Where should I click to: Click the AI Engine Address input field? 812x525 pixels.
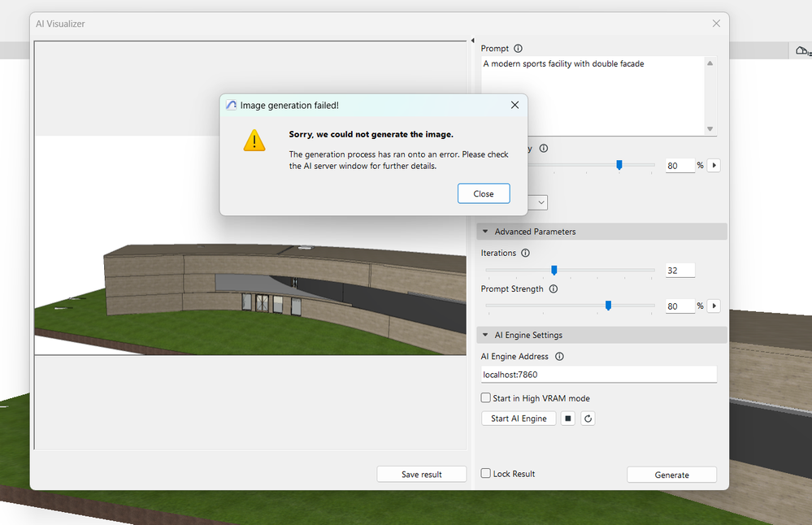(x=598, y=374)
